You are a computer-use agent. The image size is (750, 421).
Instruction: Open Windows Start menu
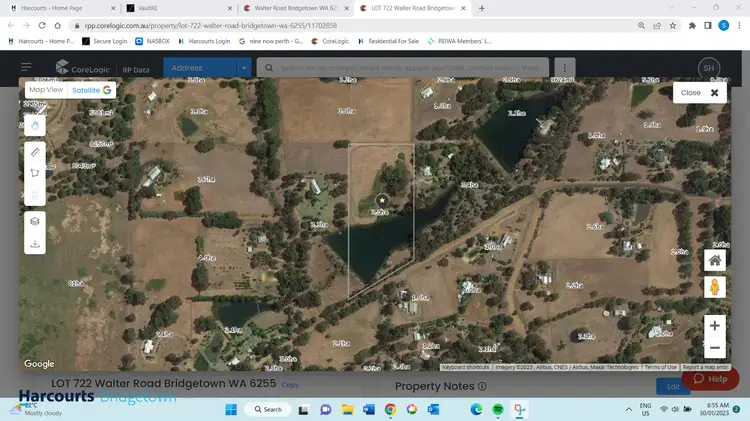pyautogui.click(x=231, y=410)
